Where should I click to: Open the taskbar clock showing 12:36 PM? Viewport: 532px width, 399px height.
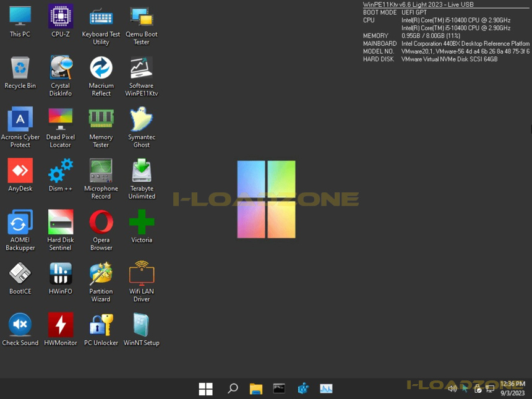pos(513,388)
